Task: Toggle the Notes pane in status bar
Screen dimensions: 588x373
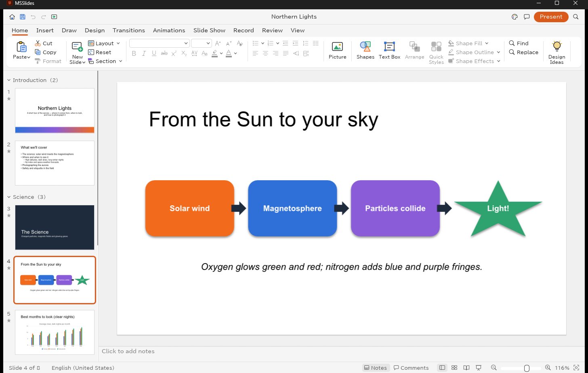Action: pyautogui.click(x=375, y=368)
